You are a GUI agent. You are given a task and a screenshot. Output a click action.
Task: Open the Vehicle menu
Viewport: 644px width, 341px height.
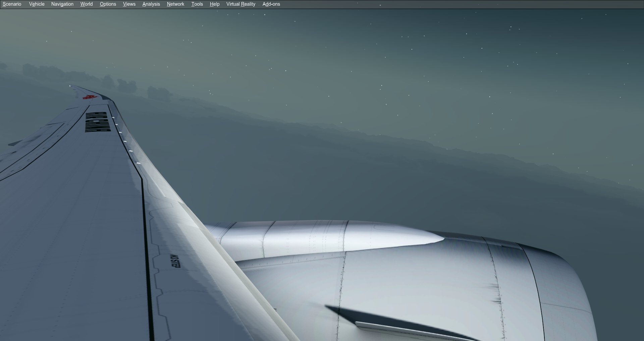(37, 4)
